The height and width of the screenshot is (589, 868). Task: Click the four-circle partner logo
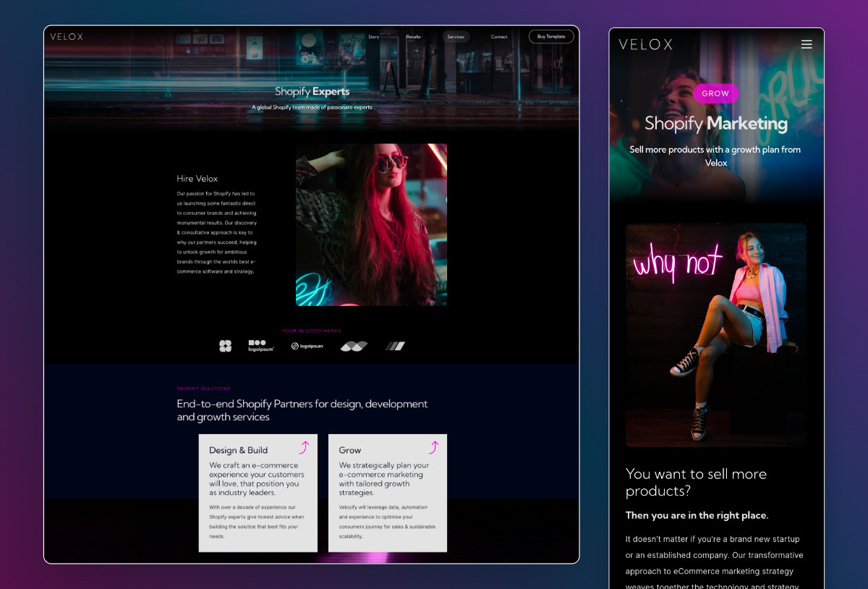[x=226, y=346]
